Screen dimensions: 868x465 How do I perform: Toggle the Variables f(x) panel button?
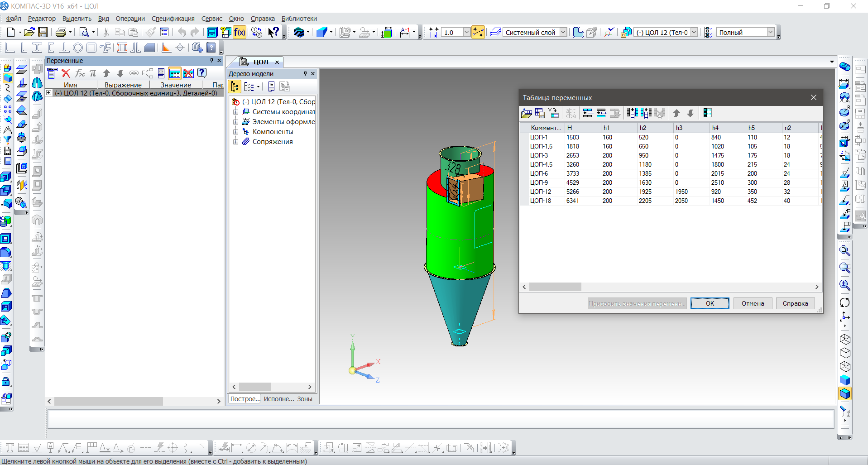pyautogui.click(x=240, y=32)
